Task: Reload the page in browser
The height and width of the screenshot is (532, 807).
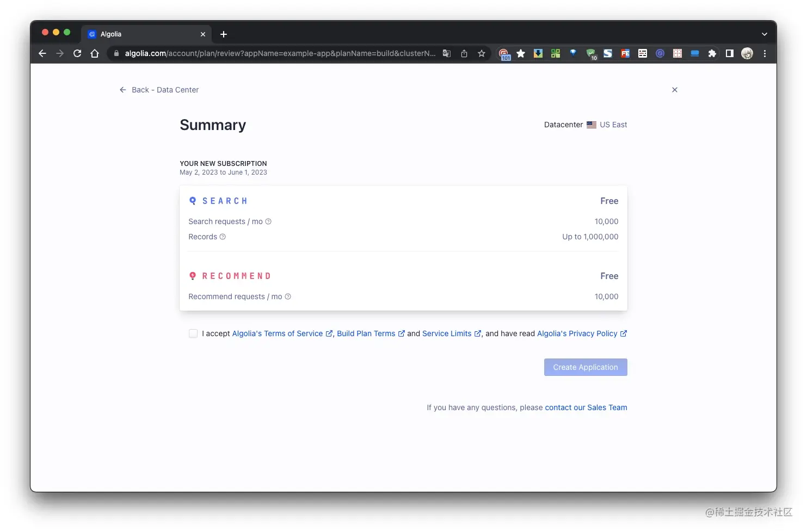Action: pos(77,53)
